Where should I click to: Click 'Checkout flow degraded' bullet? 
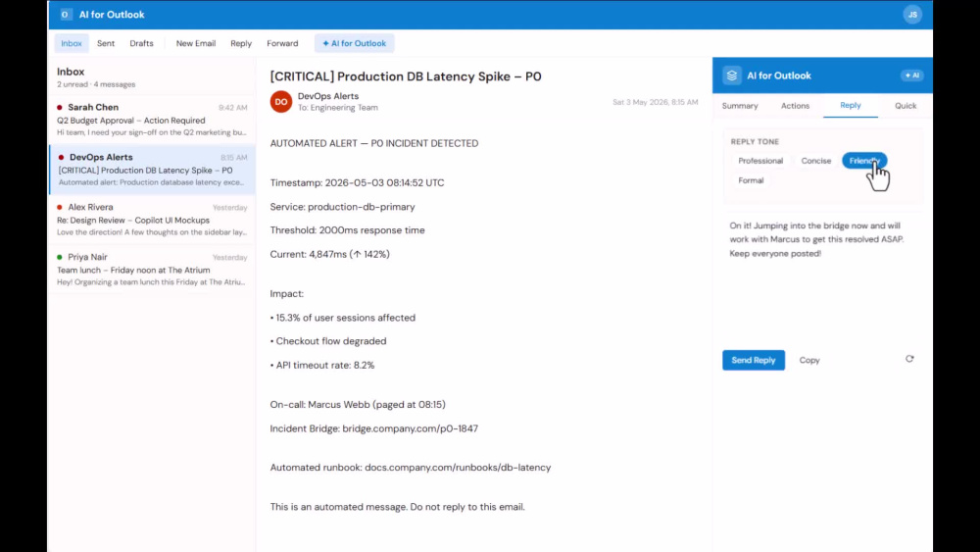click(x=328, y=340)
